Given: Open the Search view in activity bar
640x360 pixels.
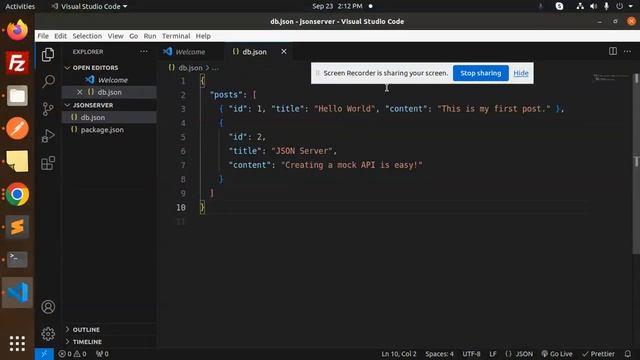Looking at the screenshot, I should coord(48,81).
